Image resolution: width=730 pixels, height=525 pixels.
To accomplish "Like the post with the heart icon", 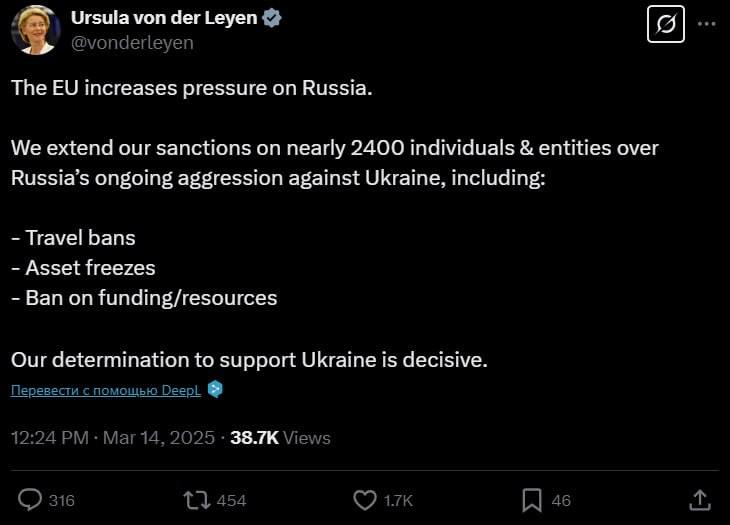I will (x=365, y=499).
